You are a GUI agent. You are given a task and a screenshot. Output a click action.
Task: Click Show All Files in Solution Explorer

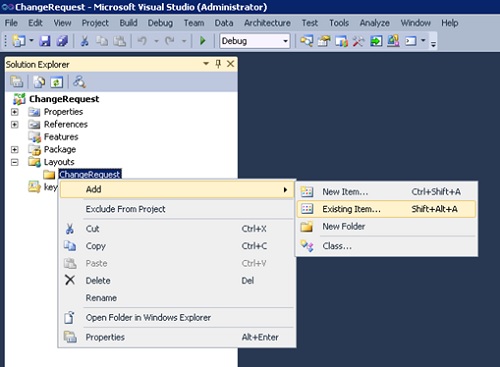point(39,82)
